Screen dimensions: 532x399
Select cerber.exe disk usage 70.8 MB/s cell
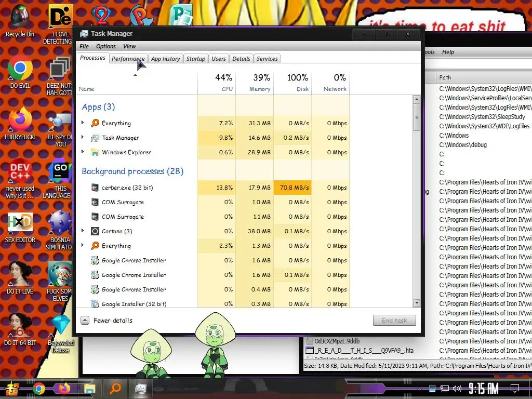(x=293, y=188)
